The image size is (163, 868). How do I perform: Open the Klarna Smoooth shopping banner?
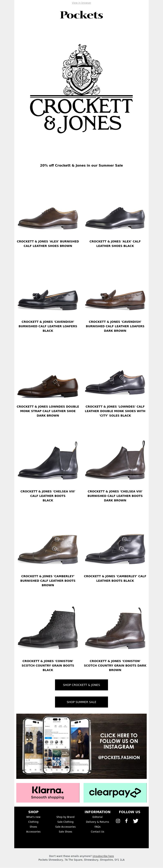point(47,793)
